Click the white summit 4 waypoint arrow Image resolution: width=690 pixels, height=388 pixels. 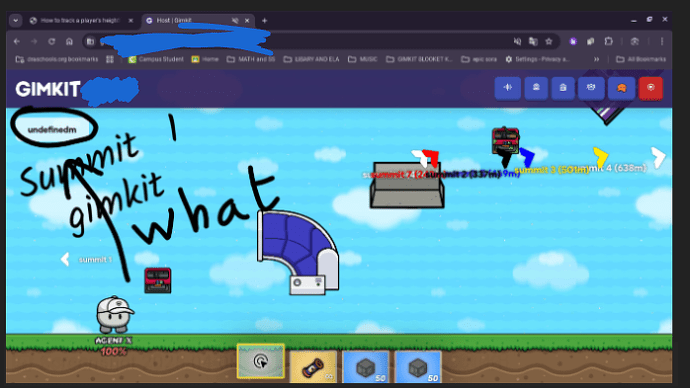click(x=658, y=157)
